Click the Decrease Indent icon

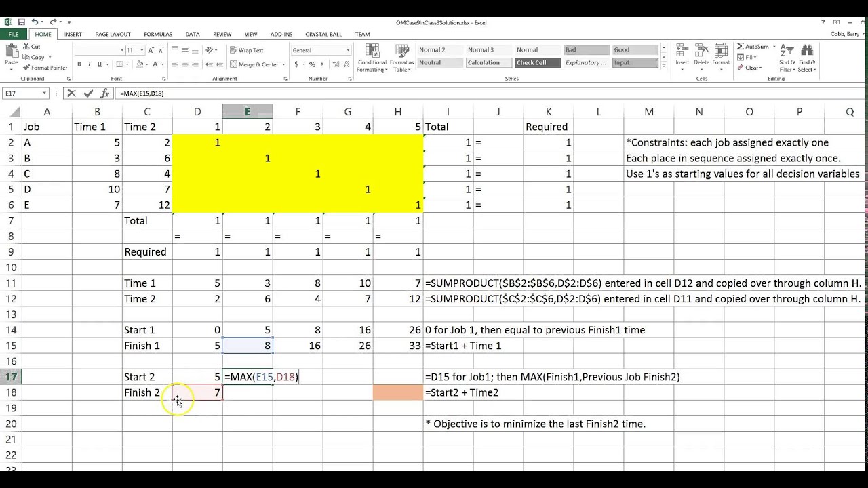tap(210, 64)
